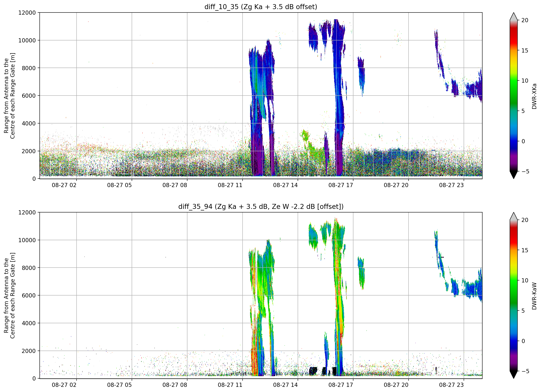Viewport: 541px width, 392px height.
Task: Click the title "diff_10_35 (Zg Ka + 3.5 dB offset)"
Action: tap(261, 7)
